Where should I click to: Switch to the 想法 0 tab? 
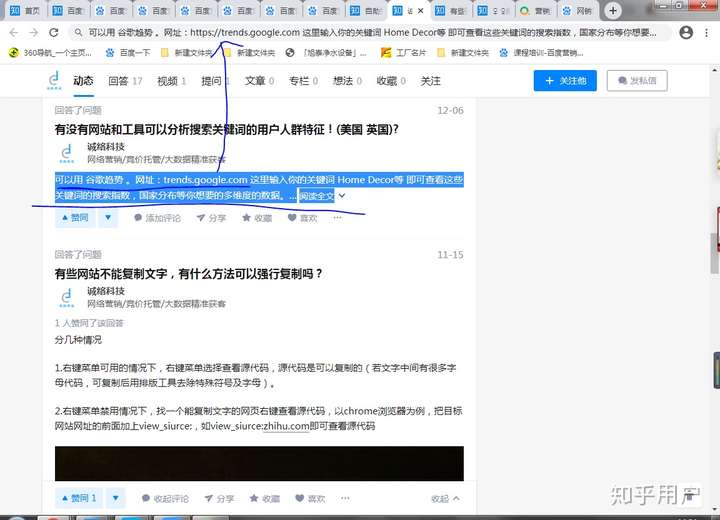pos(347,81)
